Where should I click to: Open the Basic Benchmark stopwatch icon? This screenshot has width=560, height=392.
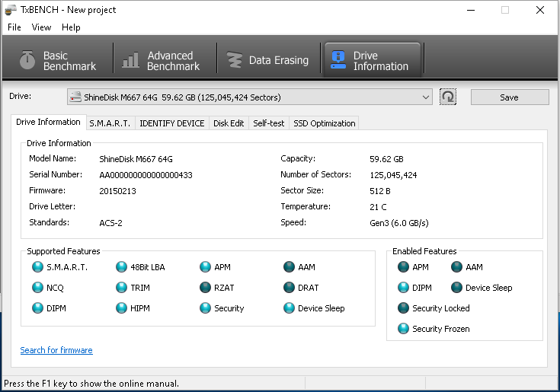tap(27, 60)
